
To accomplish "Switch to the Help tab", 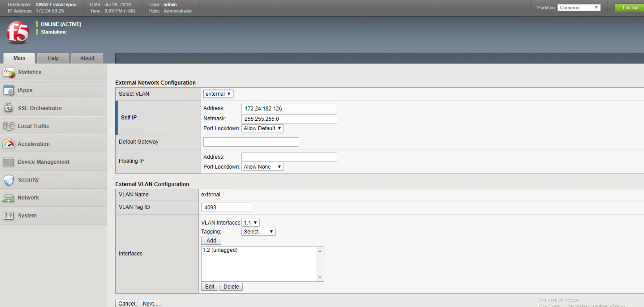I will click(x=53, y=58).
